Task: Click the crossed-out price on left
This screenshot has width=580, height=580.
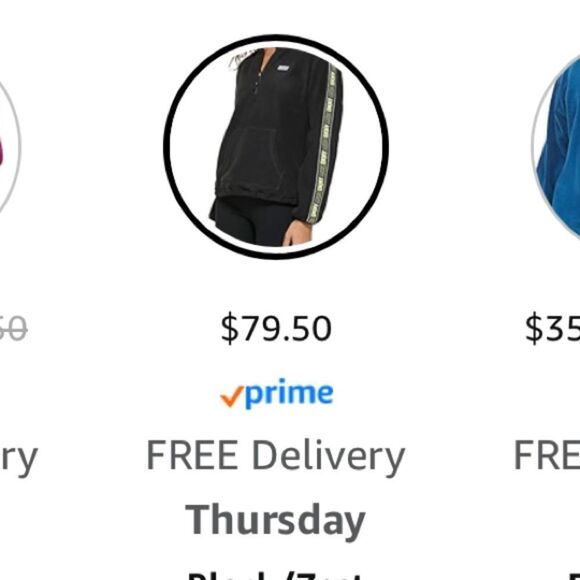Action: click(13, 328)
